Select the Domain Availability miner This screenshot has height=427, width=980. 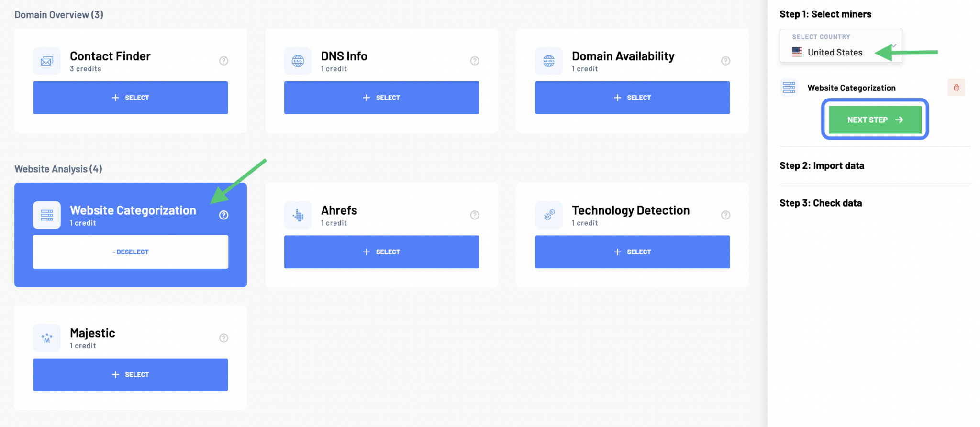[632, 98]
